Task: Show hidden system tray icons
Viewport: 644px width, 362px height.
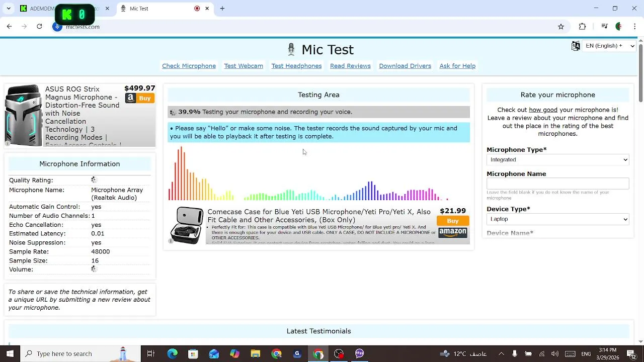Action: tap(501, 353)
